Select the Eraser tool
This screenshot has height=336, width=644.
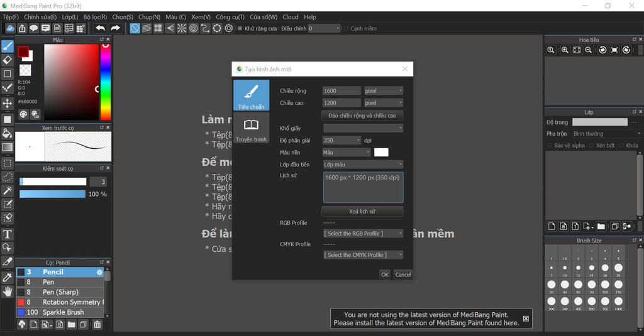[x=8, y=60]
